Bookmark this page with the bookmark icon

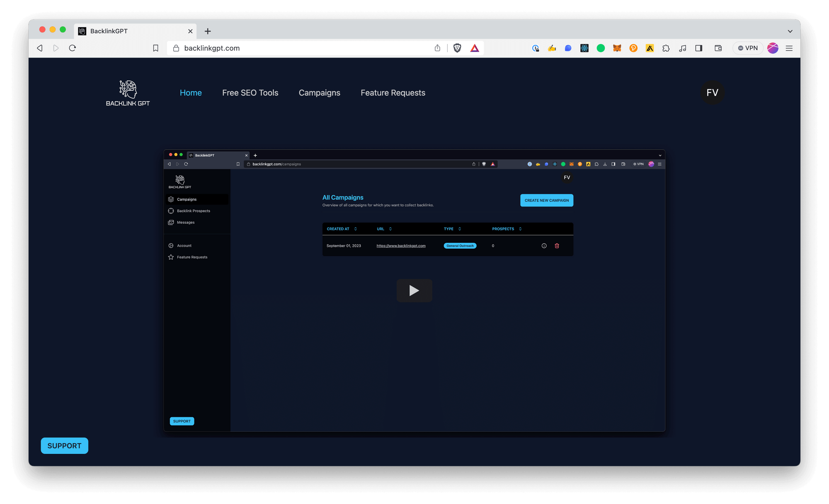tap(155, 48)
